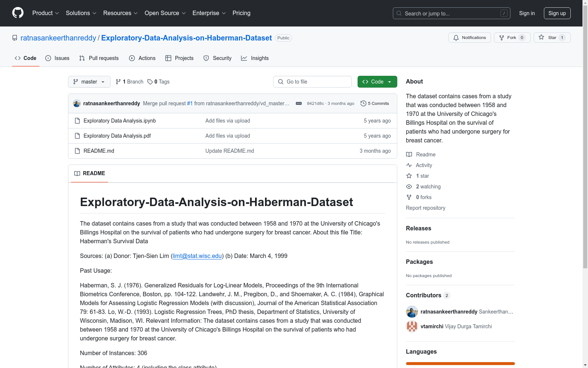Screen dimensions: 588x368
Task: Click the history clock icon near 5 Commits
Action: coord(363,103)
